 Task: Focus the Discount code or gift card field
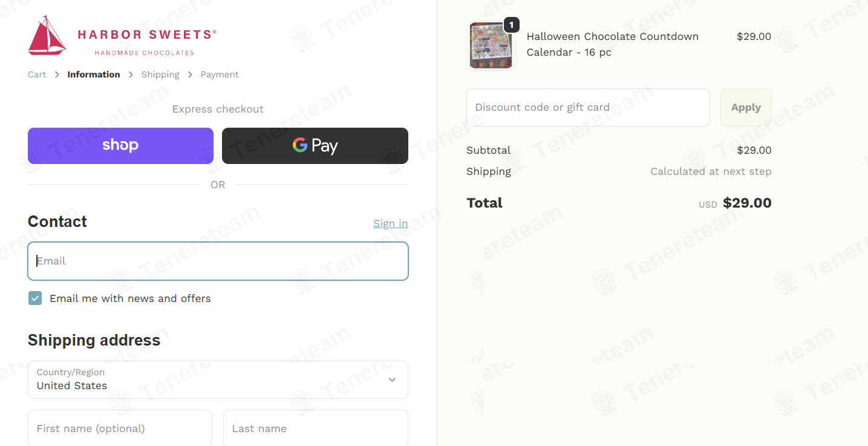(588, 107)
